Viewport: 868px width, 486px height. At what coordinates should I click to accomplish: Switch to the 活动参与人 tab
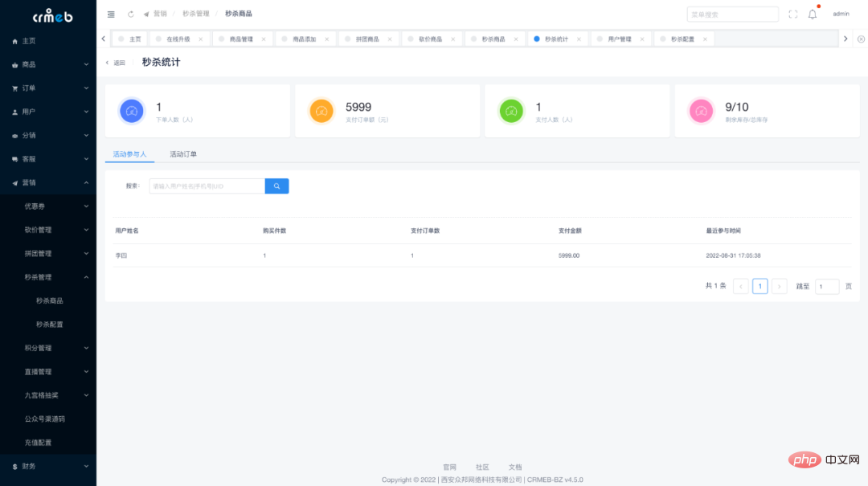[129, 154]
